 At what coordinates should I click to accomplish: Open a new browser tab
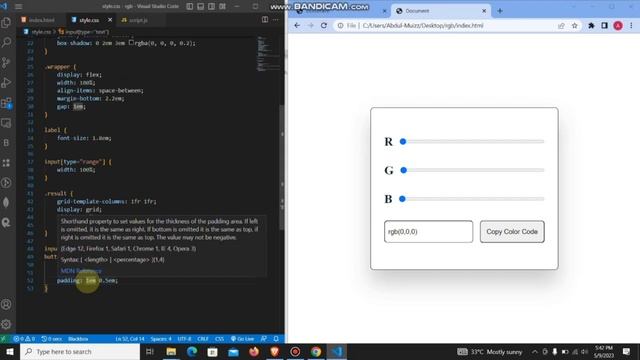500,11
